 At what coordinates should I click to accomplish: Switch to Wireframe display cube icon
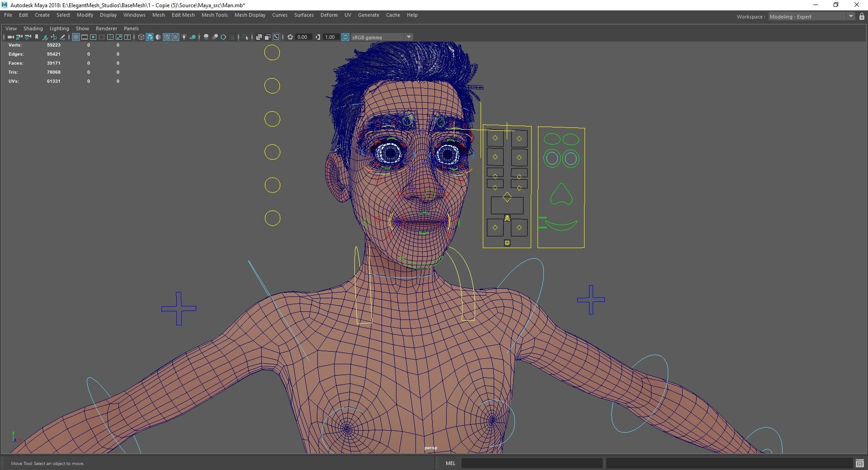[x=141, y=37]
